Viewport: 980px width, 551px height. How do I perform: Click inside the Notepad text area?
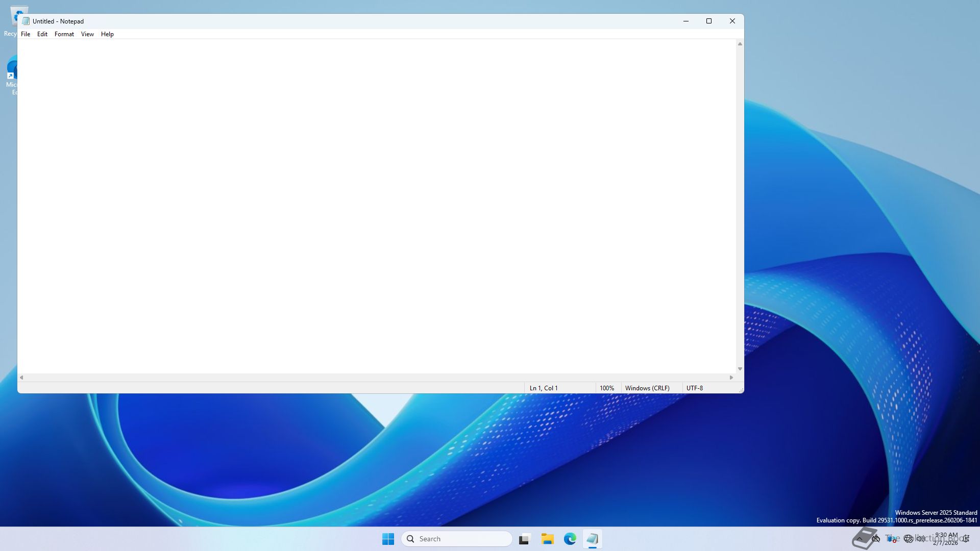(x=378, y=204)
